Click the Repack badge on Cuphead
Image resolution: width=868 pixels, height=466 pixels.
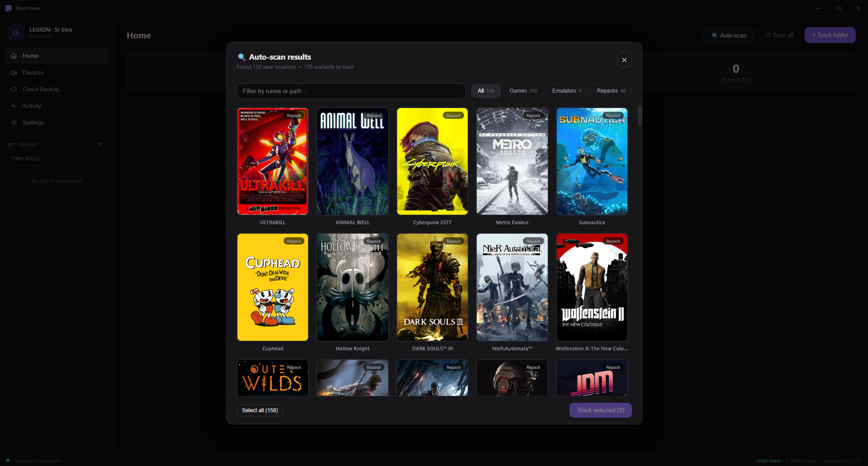click(x=294, y=241)
